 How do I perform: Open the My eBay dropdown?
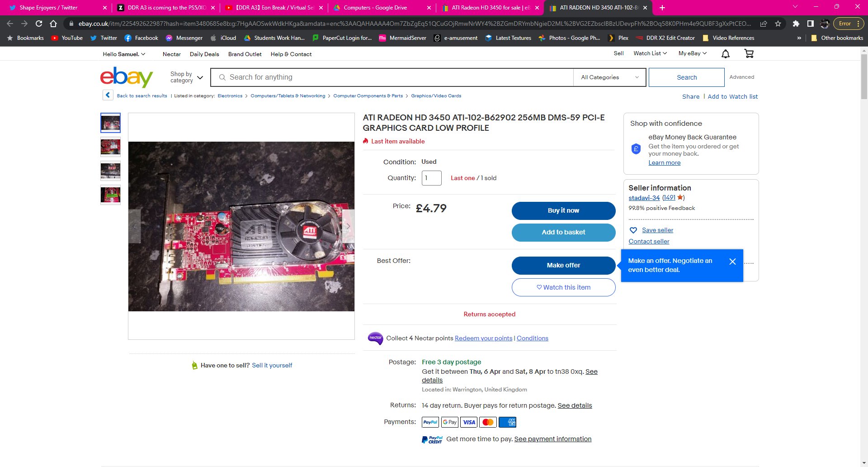pyautogui.click(x=692, y=53)
